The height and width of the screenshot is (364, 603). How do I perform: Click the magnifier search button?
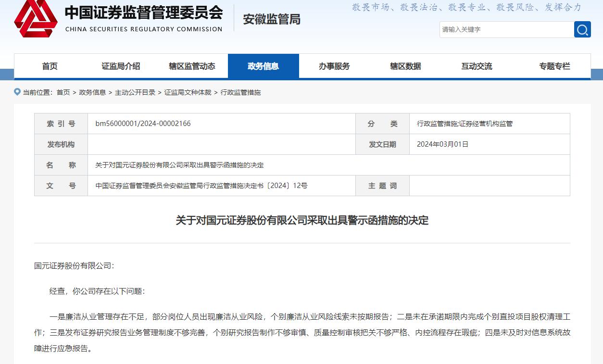(582, 29)
